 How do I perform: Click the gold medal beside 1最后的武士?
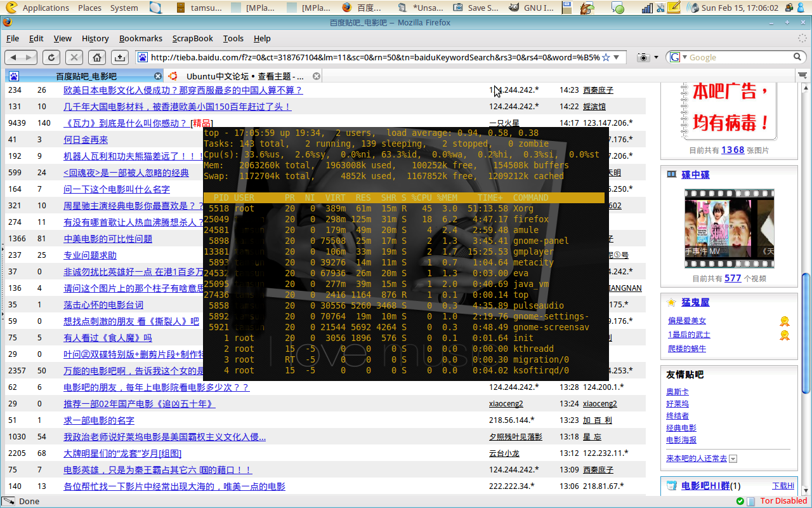(x=785, y=335)
